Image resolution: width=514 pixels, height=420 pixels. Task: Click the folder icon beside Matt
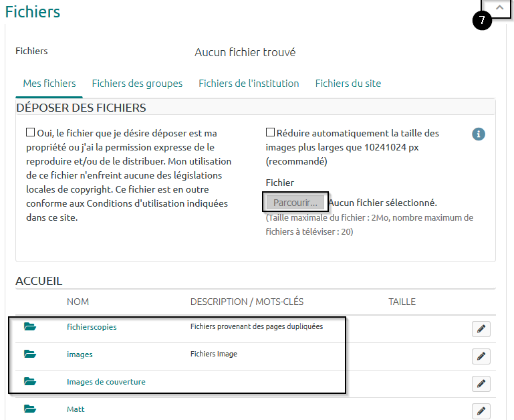(x=29, y=409)
